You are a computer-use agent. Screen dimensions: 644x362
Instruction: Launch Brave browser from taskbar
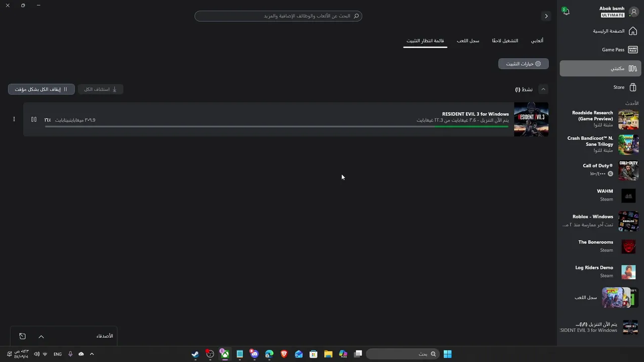[284, 354]
